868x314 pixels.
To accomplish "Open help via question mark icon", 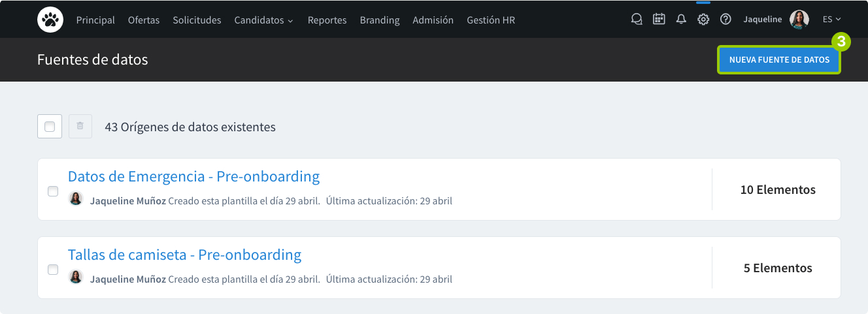I will click(x=726, y=20).
